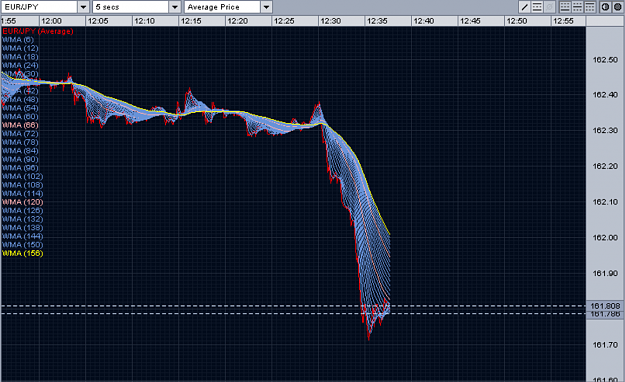Choose grid layout with solid bottom line
The image size is (625, 382).
(x=565, y=7)
